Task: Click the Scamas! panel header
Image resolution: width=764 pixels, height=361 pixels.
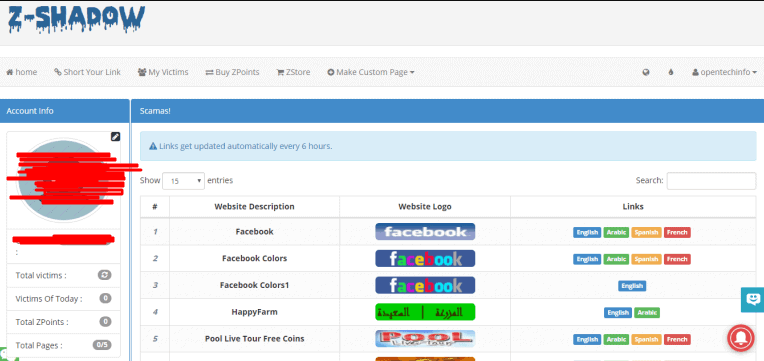Action: tap(447, 111)
